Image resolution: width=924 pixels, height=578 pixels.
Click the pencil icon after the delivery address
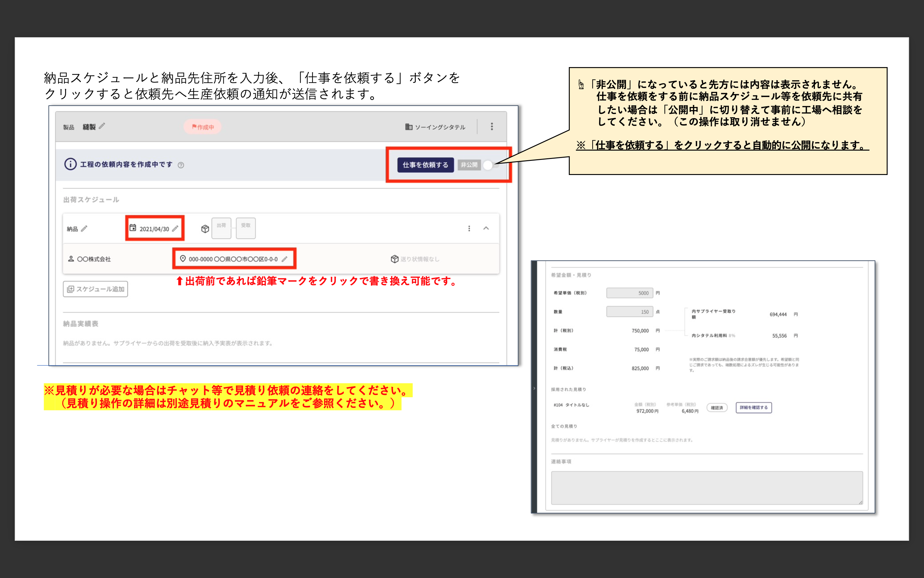click(285, 259)
